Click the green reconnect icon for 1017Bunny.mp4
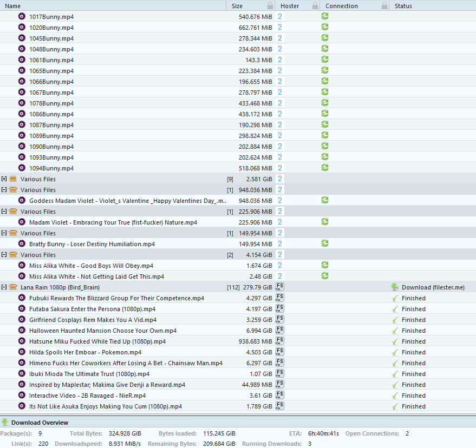The height and width of the screenshot is (448, 476). coord(325,16)
